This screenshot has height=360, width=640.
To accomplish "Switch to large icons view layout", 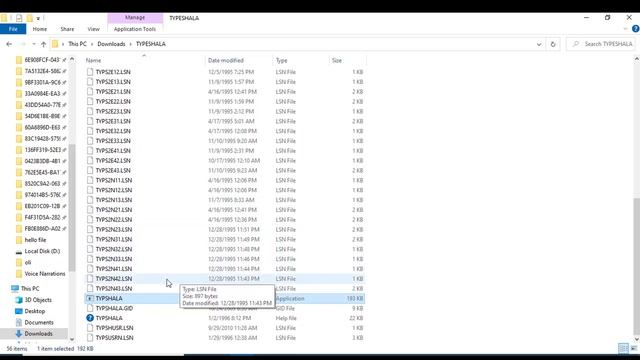I will click(634, 348).
